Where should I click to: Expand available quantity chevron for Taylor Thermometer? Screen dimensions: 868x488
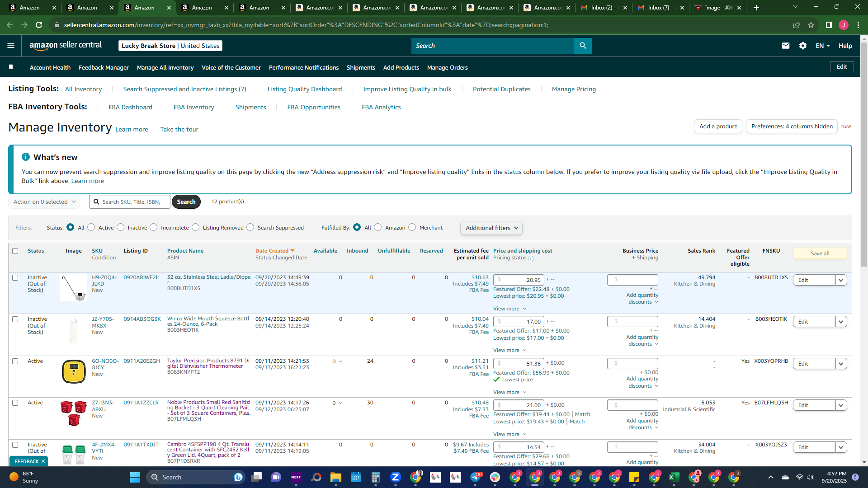coord(340,361)
